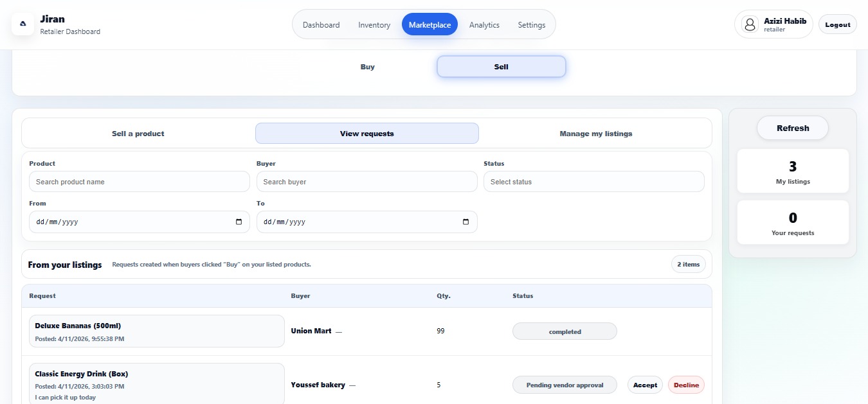
Task: Switch to Buy mode
Action: coord(367,67)
